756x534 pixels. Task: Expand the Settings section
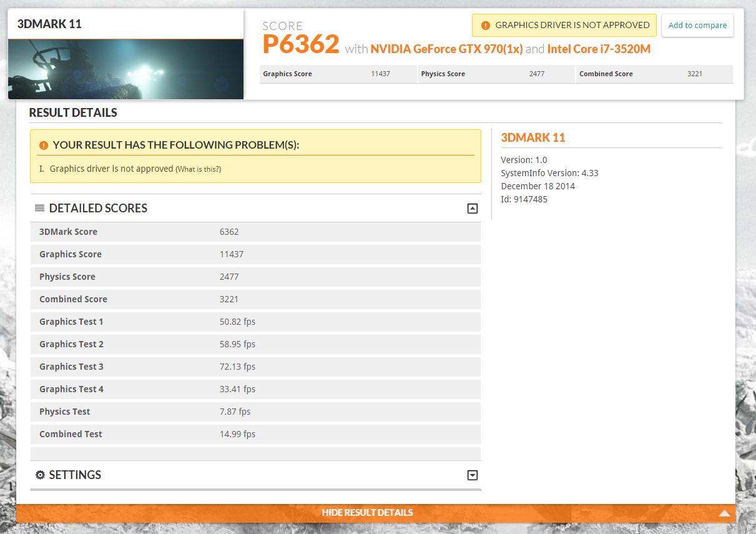click(473, 475)
